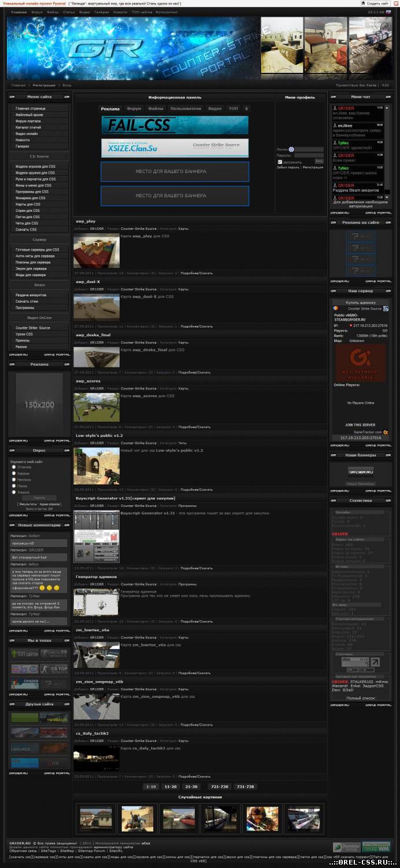This screenshot has height=868, width=400.
Task: Click «Купить админку» in the server panel
Action: [x=360, y=303]
